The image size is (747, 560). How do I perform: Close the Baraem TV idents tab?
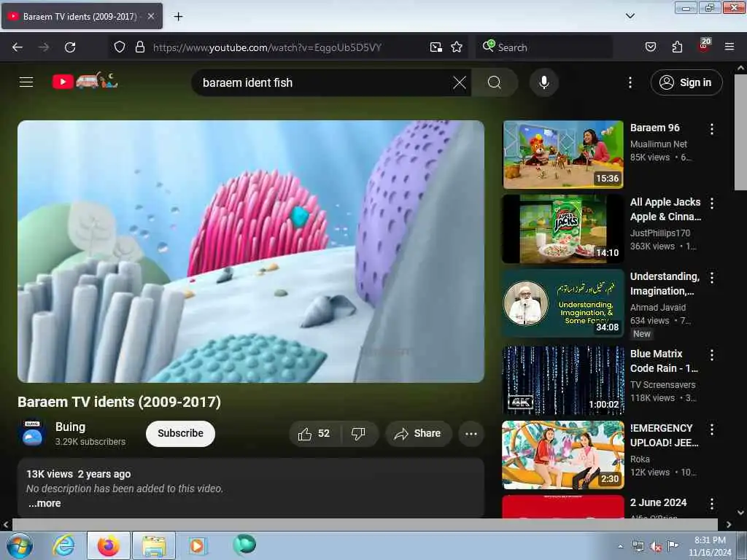(150, 16)
